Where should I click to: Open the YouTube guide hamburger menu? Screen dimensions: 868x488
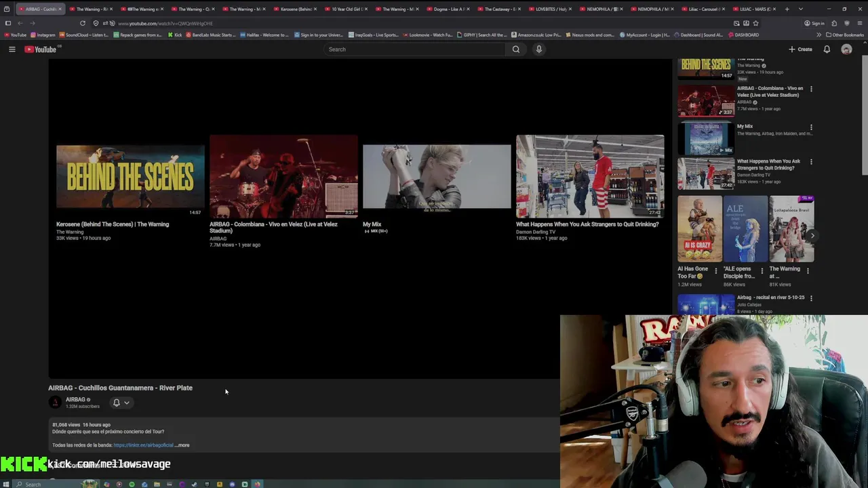[12, 49]
